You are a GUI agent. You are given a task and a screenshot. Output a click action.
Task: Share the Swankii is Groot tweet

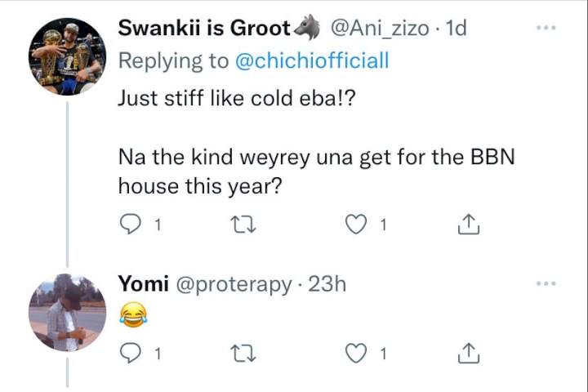pyautogui.click(x=469, y=225)
